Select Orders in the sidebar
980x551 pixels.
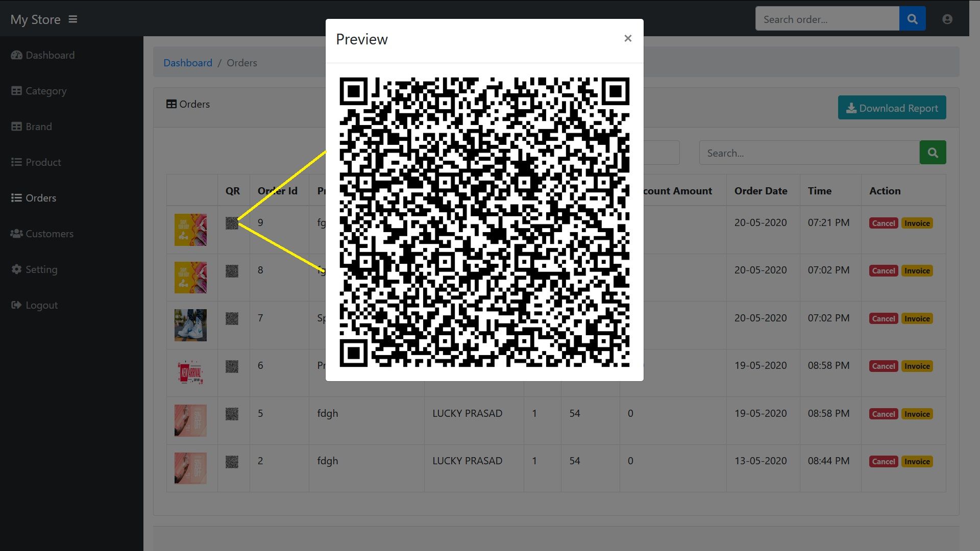34,198
